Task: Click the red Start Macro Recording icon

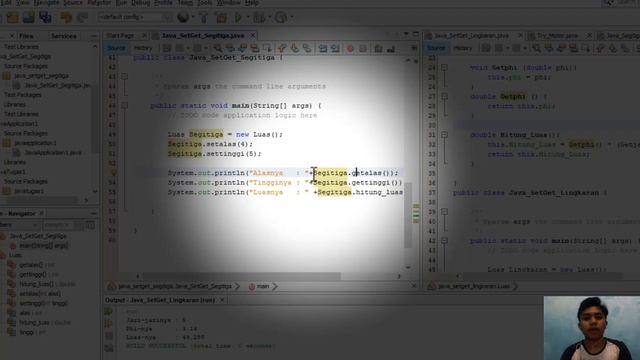Action: click(350, 49)
